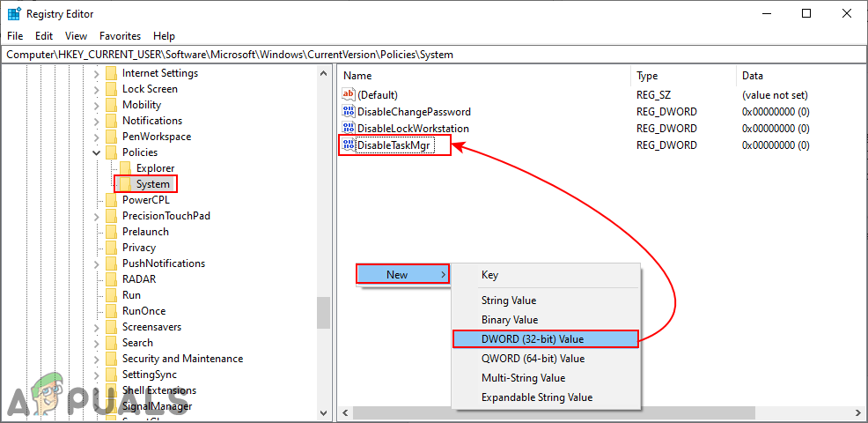
Task: Select the SignalManager key
Action: [x=157, y=406]
